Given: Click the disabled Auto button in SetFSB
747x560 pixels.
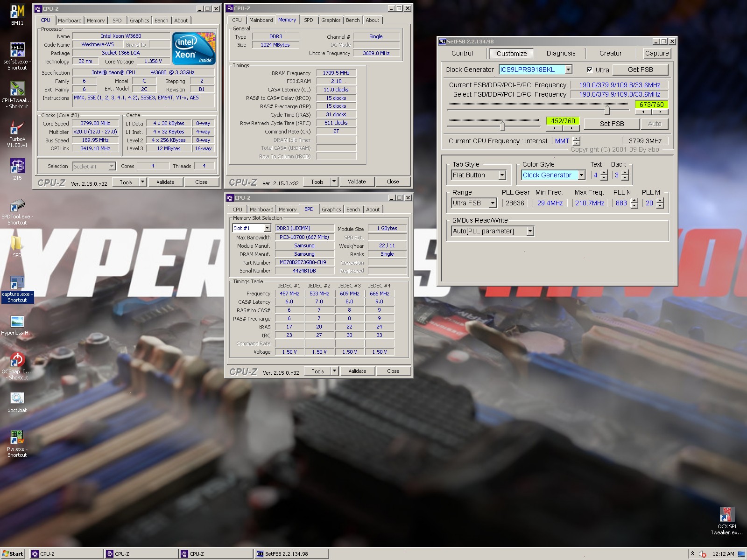Looking at the screenshot, I should [655, 124].
